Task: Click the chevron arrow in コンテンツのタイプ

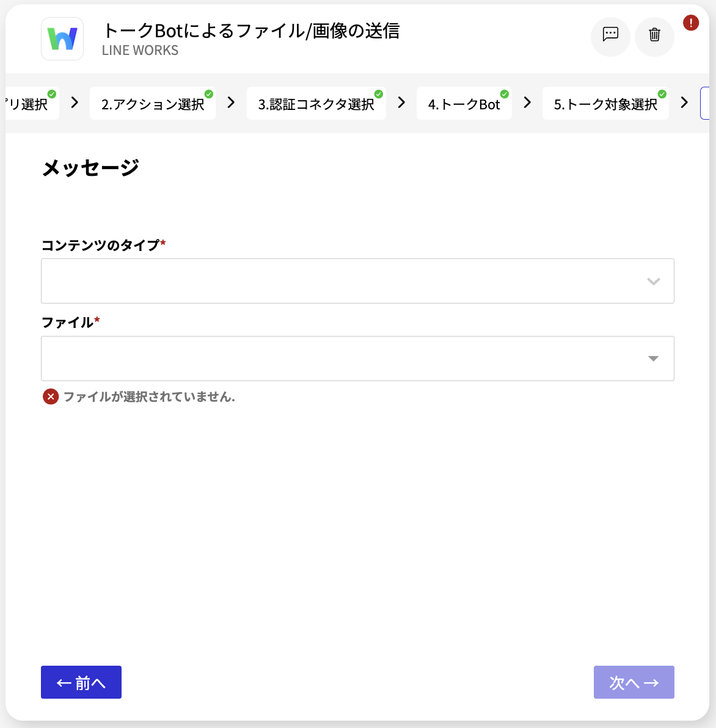Action: coord(653,282)
